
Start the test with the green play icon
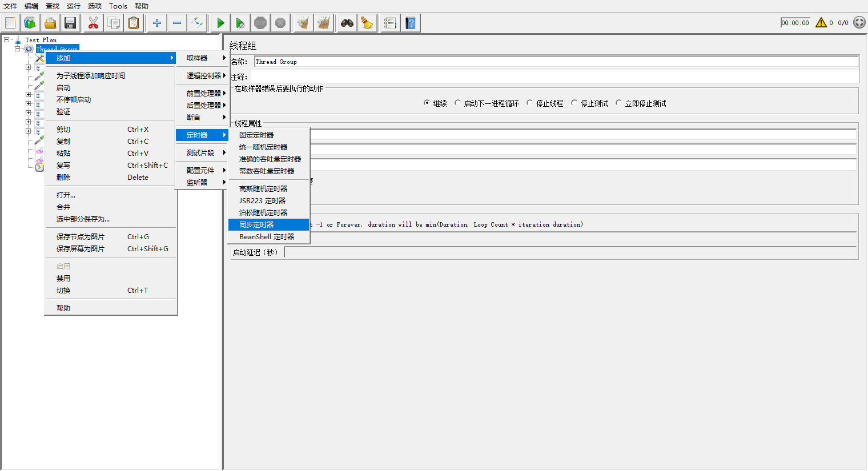(x=220, y=23)
